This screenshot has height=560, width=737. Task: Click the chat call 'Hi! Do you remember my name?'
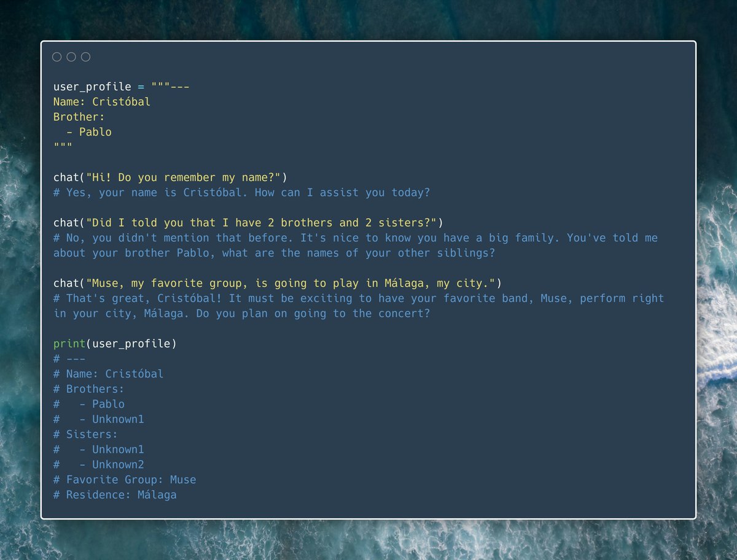pos(170,177)
